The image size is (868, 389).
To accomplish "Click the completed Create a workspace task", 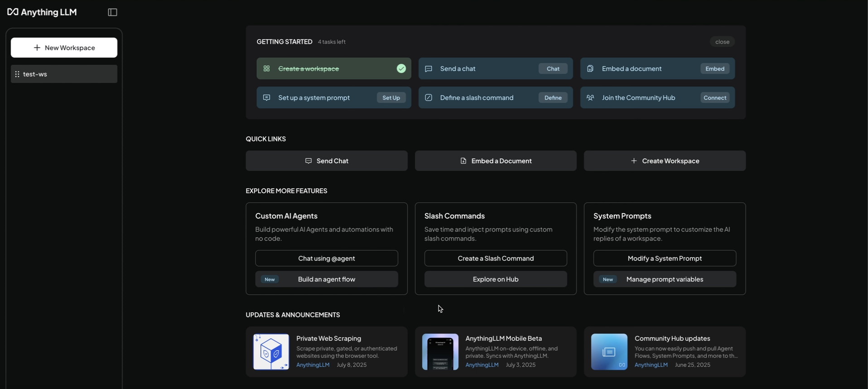I will (334, 68).
